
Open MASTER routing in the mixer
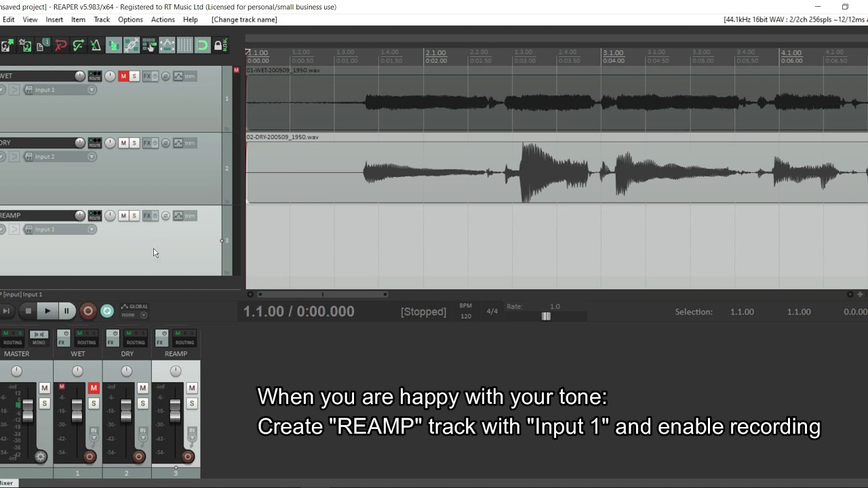coord(12,338)
